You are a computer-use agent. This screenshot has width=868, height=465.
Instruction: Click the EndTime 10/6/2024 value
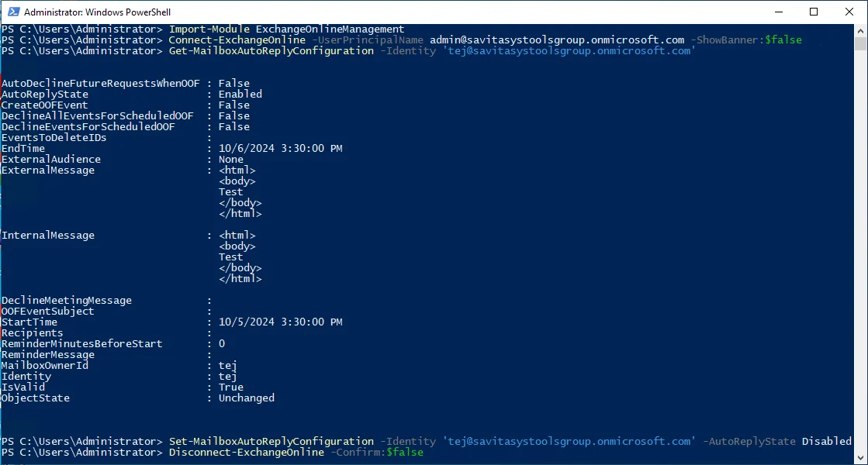tap(280, 148)
